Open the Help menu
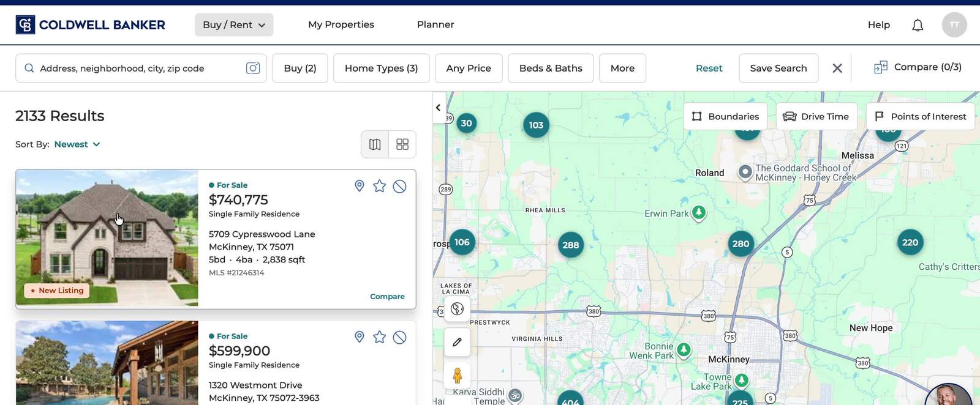The image size is (980, 405). coord(878,25)
